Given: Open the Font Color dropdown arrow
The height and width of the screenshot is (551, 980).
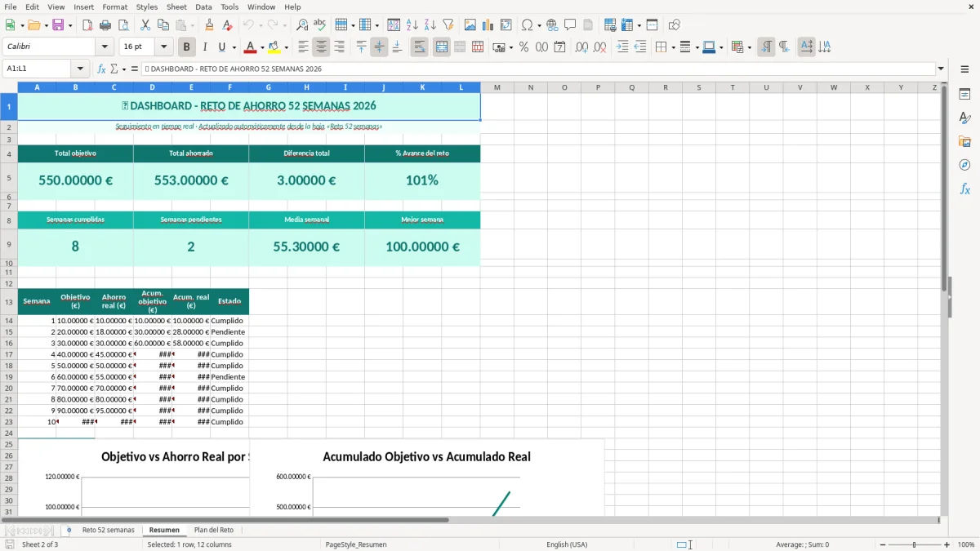Looking at the screenshot, I should click(261, 47).
